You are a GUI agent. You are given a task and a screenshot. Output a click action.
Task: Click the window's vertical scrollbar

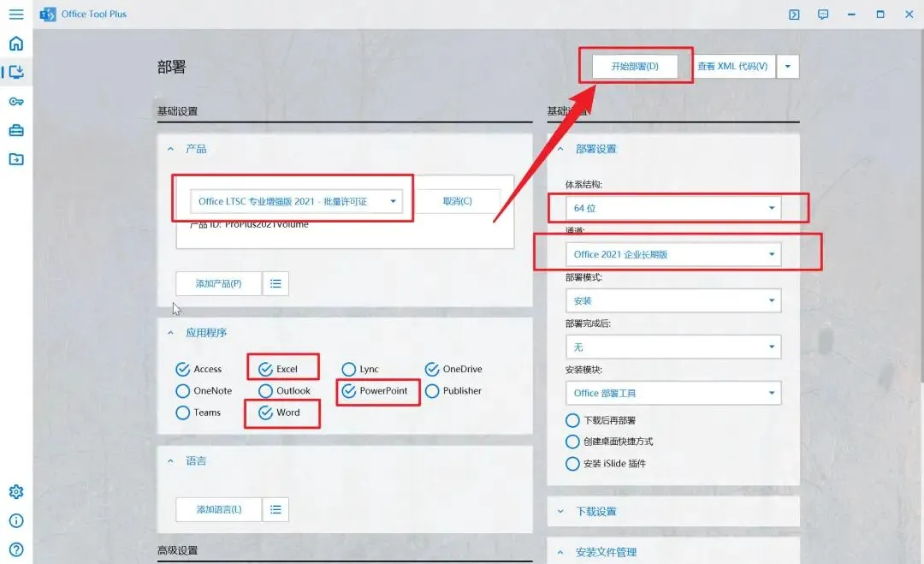[x=921, y=206]
